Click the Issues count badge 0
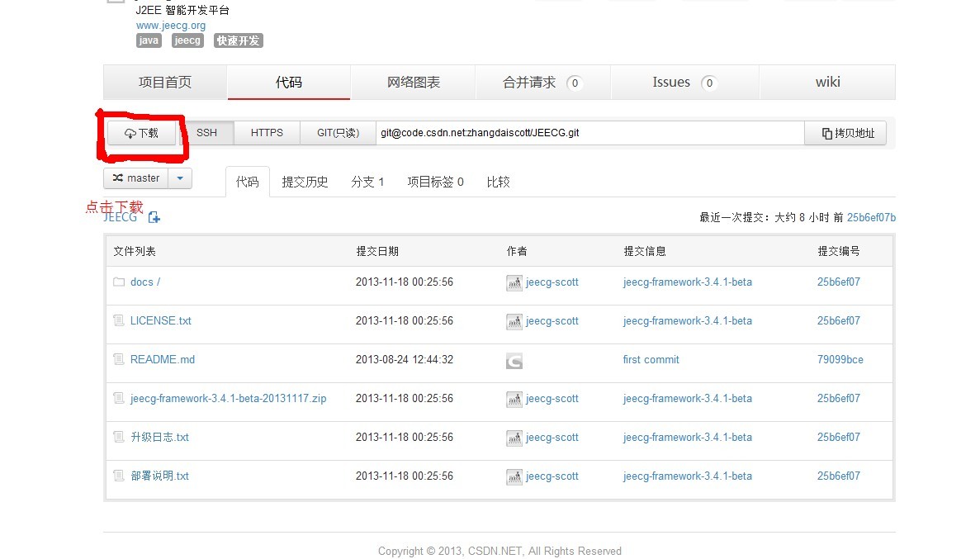Viewport: 980px width, 559px height. coord(709,83)
